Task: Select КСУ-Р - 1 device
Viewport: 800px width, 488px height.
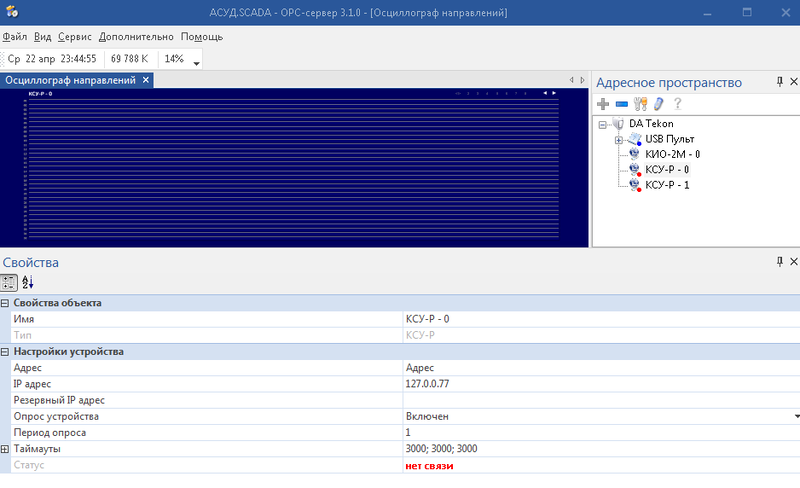Action: click(x=667, y=185)
